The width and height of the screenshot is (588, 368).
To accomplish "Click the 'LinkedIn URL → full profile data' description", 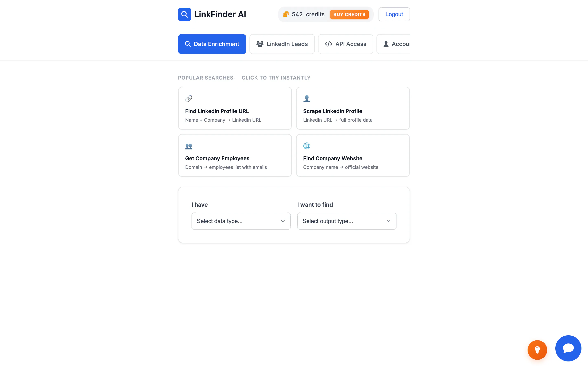I will [x=338, y=120].
